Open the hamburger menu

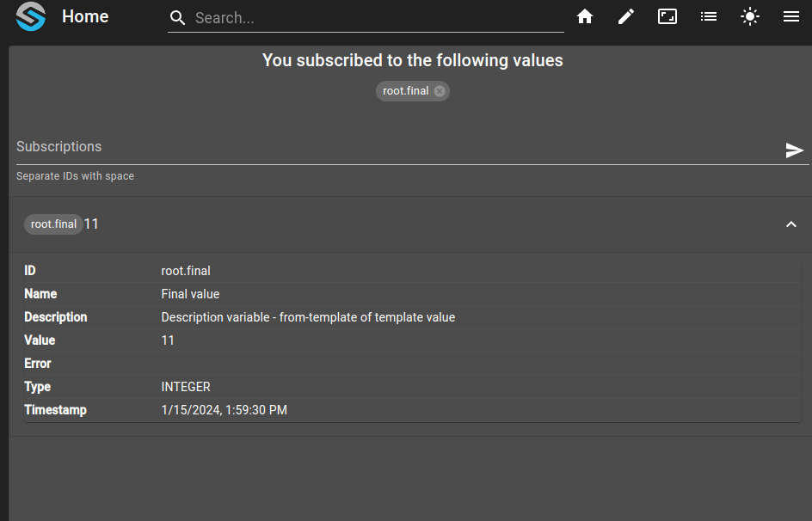790,16
